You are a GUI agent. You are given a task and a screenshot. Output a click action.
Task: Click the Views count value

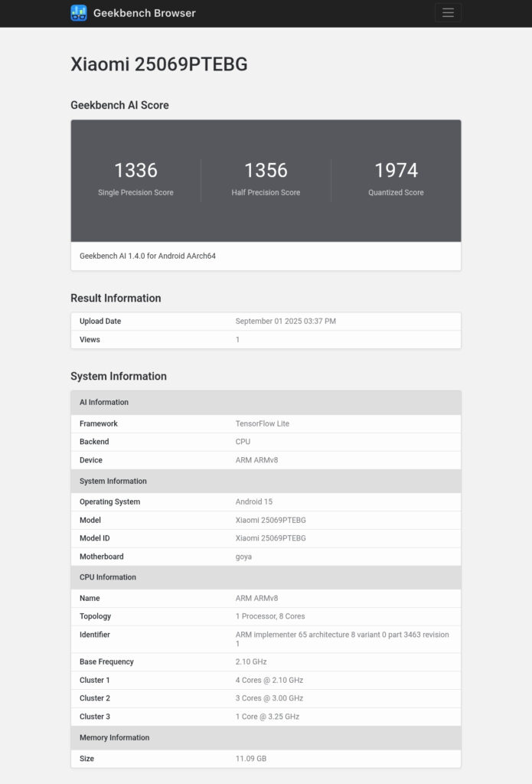click(x=236, y=339)
